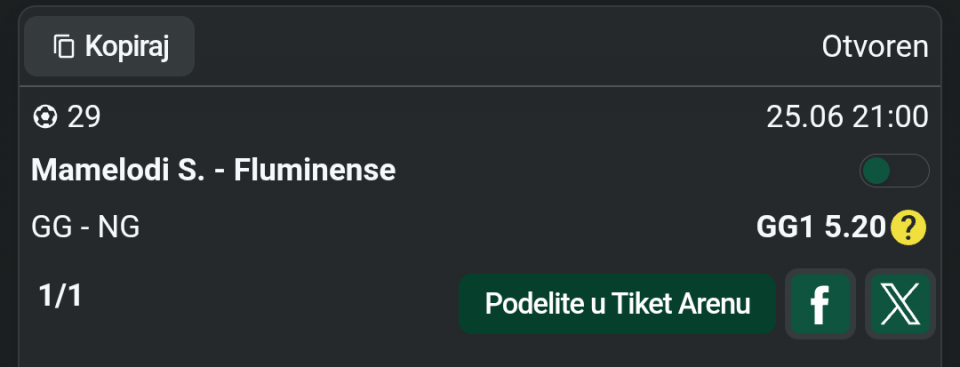
Task: Click the copy icon beside Kopiraj
Action: [64, 47]
